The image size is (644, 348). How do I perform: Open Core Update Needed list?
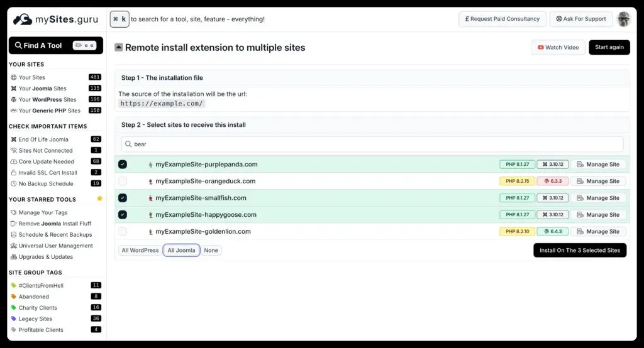pyautogui.click(x=42, y=161)
